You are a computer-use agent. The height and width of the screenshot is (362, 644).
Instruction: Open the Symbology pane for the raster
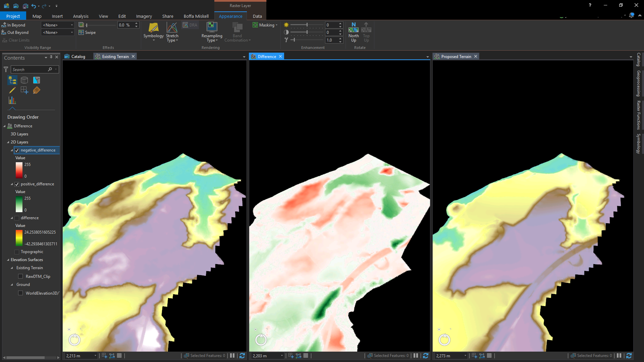[x=153, y=32]
